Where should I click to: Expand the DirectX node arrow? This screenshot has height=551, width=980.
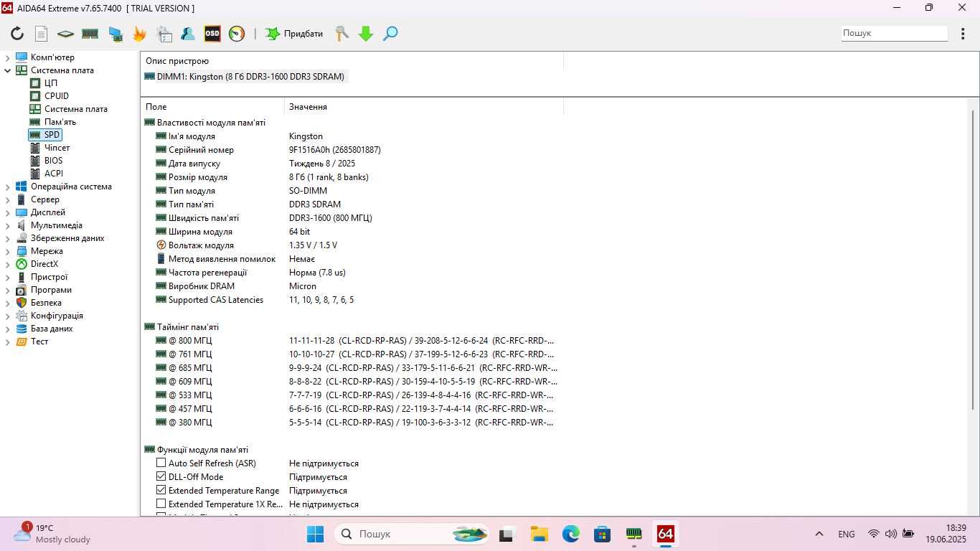coord(8,264)
